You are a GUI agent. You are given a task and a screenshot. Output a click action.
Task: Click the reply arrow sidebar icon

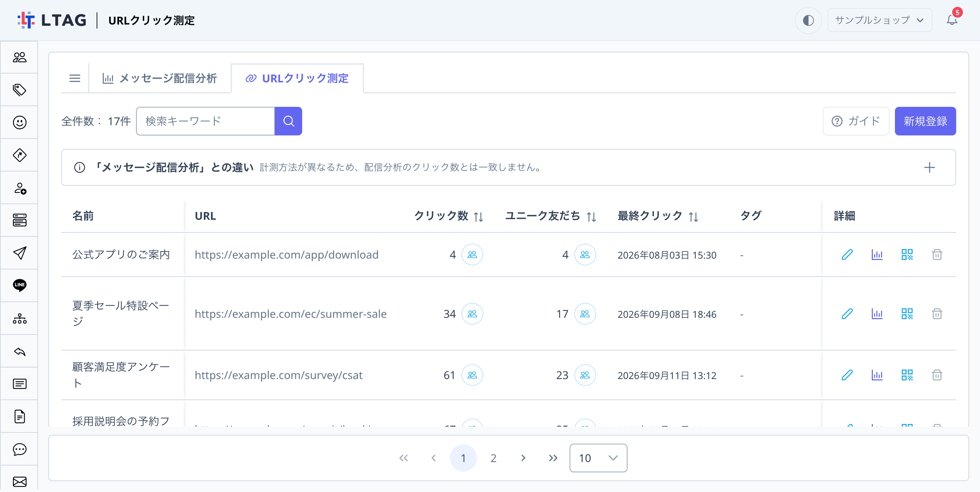click(19, 351)
